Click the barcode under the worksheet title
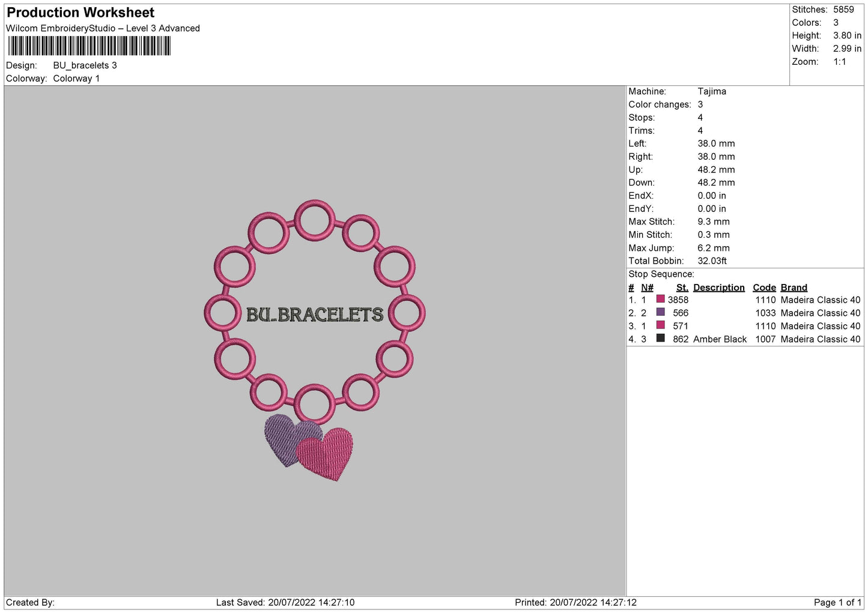868x613 pixels. click(90, 46)
